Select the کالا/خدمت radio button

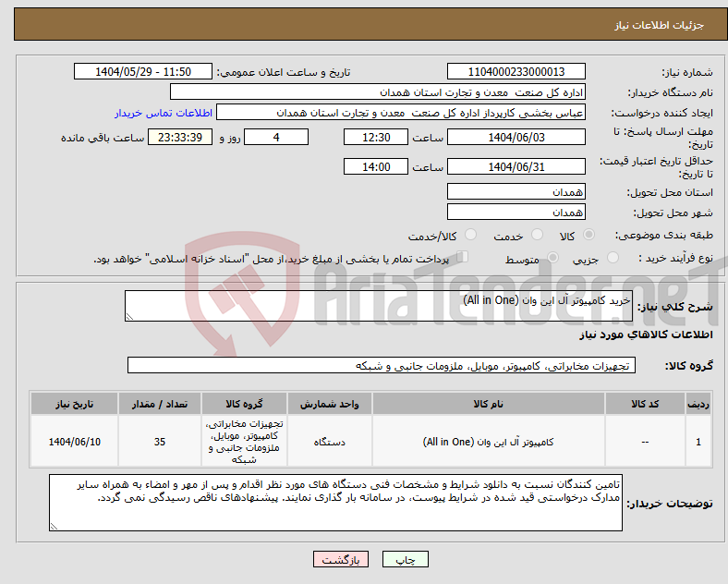point(471,235)
